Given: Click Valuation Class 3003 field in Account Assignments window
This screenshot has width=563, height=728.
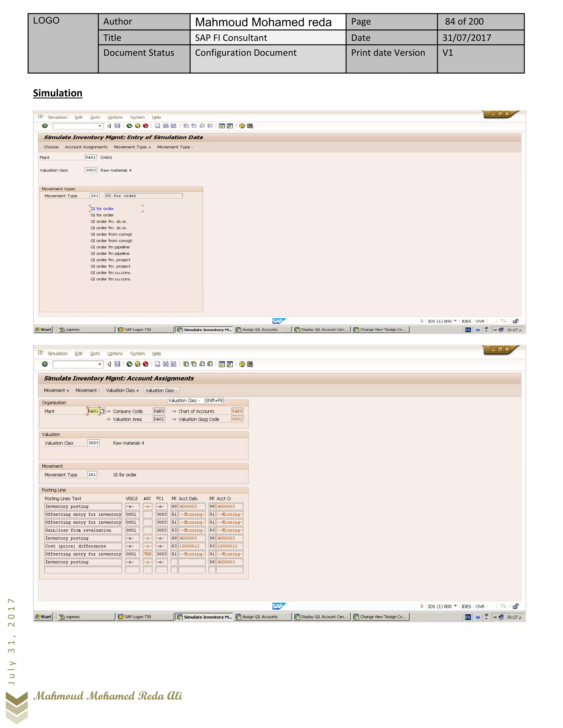Looking at the screenshot, I should 93,443.
